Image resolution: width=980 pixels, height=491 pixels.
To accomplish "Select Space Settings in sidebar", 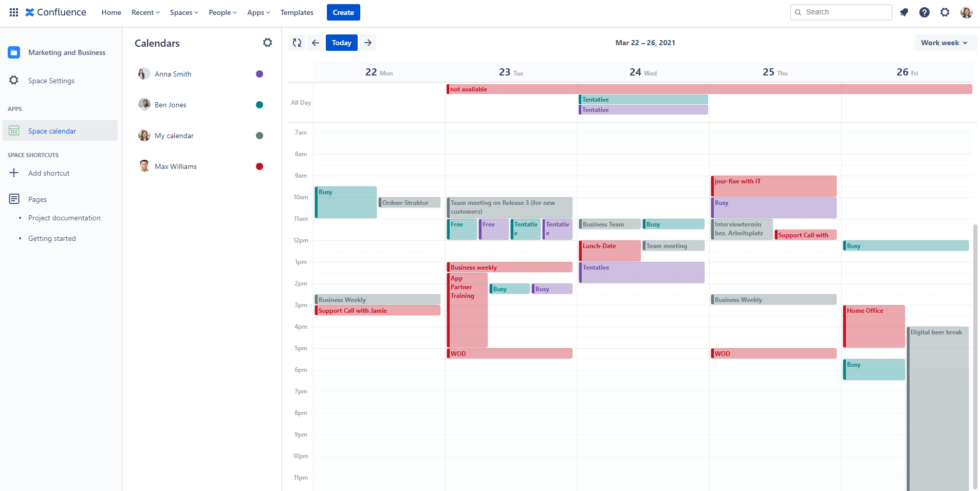I will click(x=51, y=81).
